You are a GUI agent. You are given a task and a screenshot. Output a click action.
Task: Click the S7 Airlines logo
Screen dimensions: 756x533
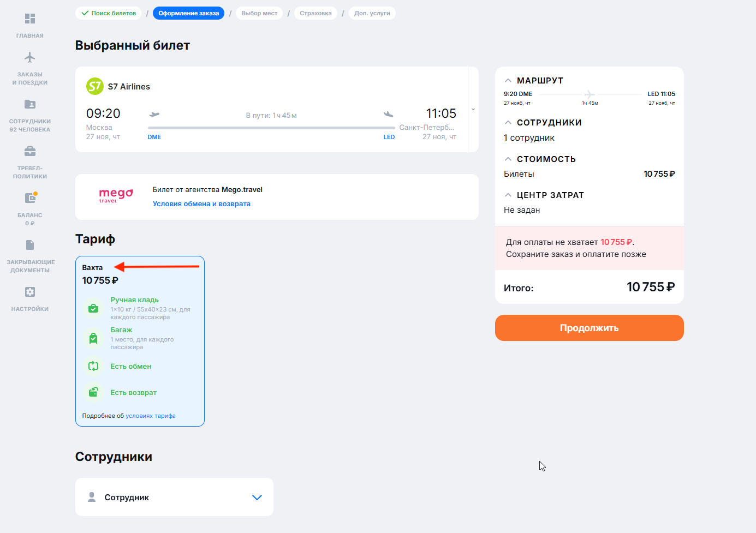point(95,86)
